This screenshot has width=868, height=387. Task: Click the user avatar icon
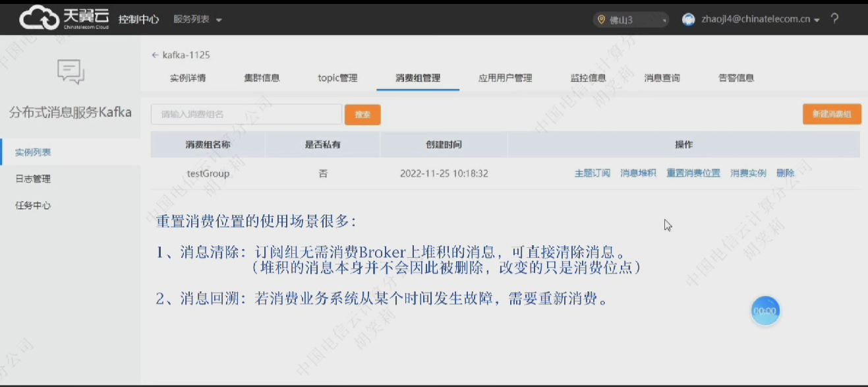pos(689,20)
